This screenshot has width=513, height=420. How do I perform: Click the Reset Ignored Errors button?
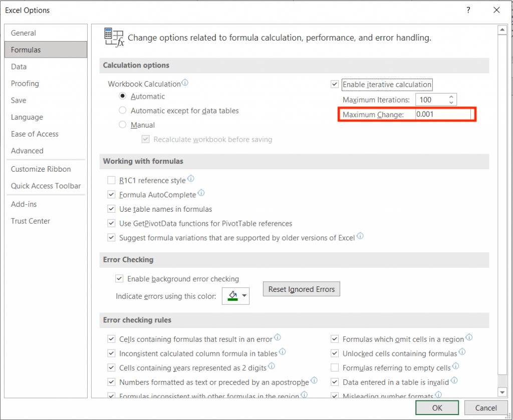[x=301, y=289]
